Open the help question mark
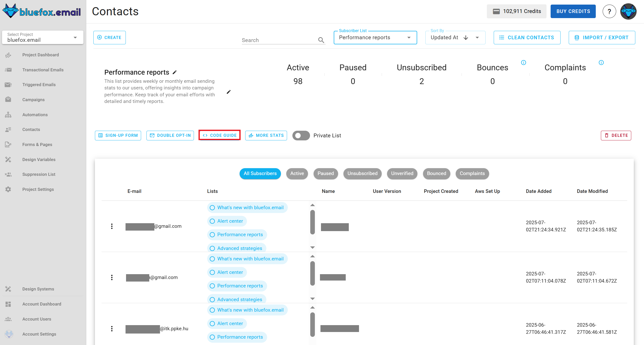 tap(609, 11)
